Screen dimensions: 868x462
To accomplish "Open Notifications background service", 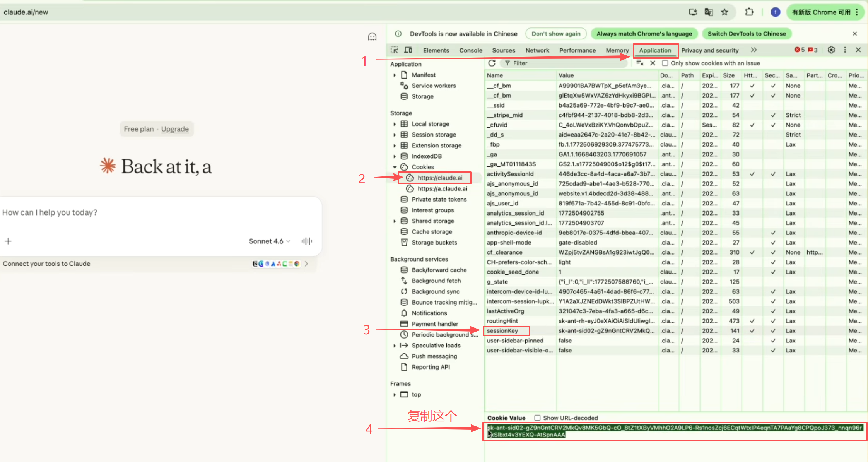I will pyautogui.click(x=429, y=313).
